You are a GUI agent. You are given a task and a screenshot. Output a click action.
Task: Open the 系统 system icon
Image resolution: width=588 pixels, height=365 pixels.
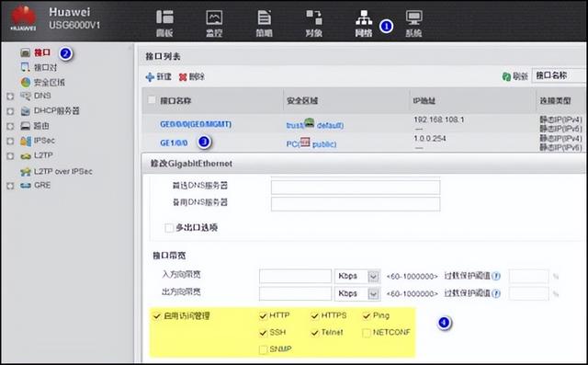[x=413, y=17]
